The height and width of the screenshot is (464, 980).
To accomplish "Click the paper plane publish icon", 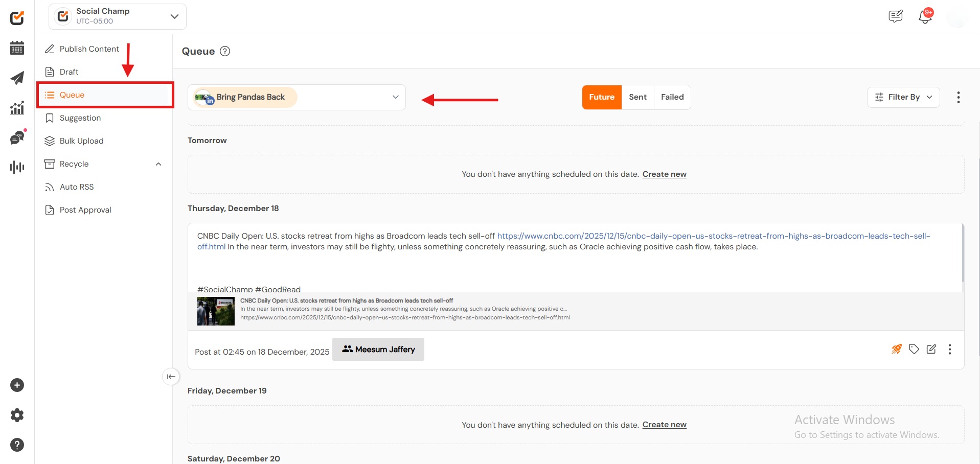I will tap(17, 78).
